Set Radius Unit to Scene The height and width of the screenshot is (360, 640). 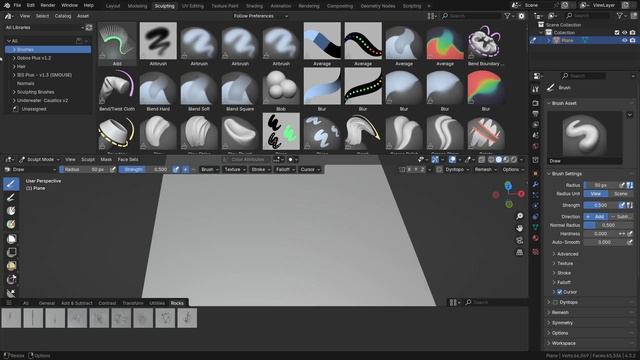pos(620,194)
